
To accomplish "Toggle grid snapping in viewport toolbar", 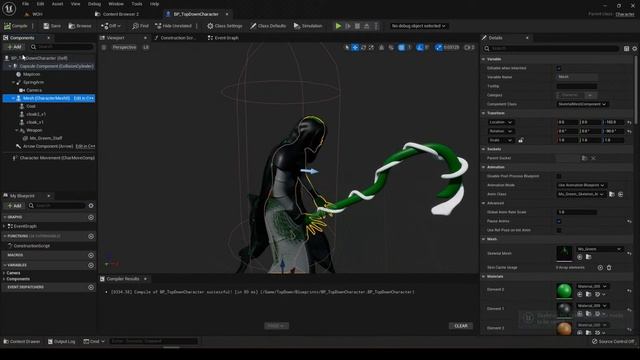I will [401, 47].
